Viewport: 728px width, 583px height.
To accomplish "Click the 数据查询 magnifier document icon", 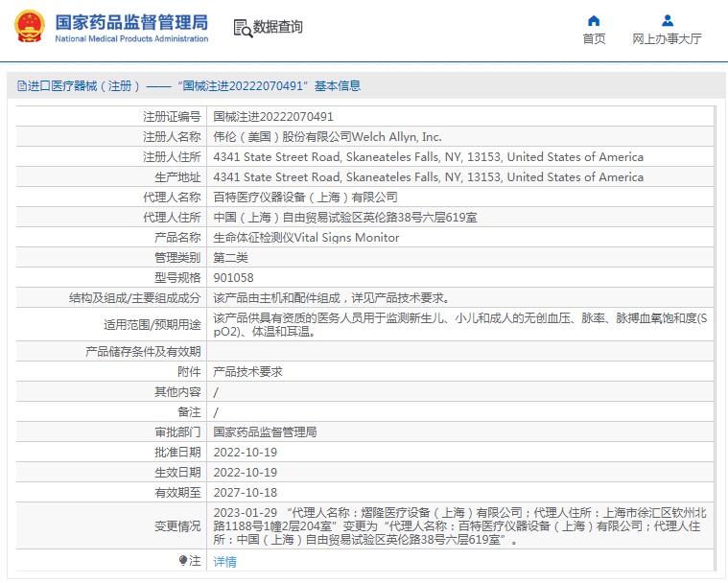I will click(x=242, y=28).
